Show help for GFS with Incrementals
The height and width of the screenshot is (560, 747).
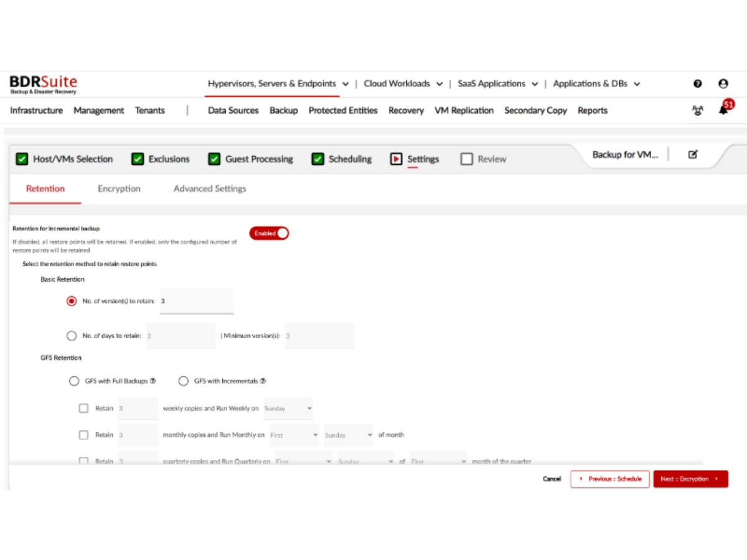pyautogui.click(x=263, y=381)
